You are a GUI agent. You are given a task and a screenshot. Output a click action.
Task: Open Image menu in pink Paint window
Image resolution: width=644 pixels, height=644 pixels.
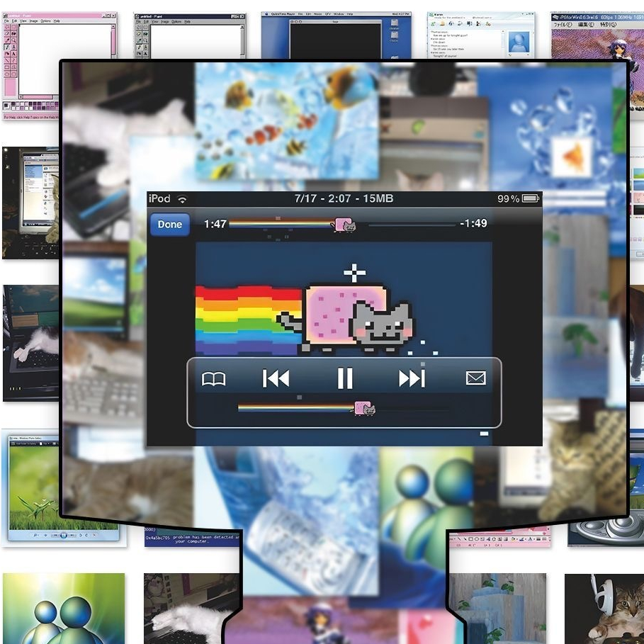tap(34, 21)
